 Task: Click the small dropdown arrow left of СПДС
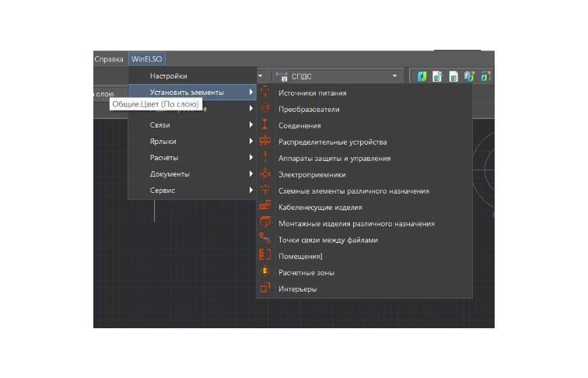click(x=261, y=76)
